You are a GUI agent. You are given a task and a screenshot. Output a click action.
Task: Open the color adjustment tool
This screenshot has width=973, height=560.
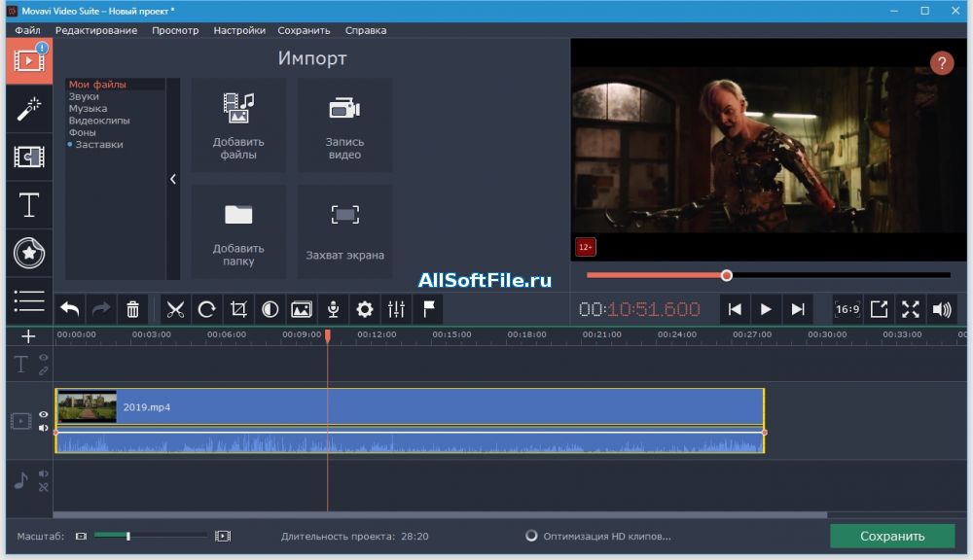(270, 309)
